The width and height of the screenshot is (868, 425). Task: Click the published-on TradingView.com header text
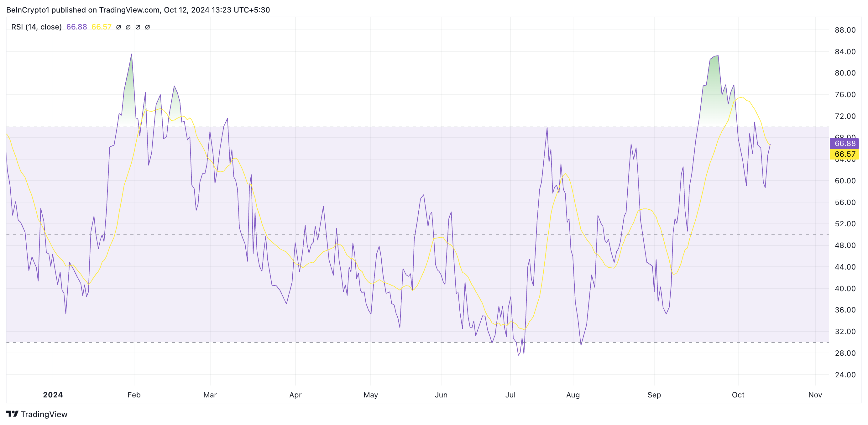[x=138, y=10]
